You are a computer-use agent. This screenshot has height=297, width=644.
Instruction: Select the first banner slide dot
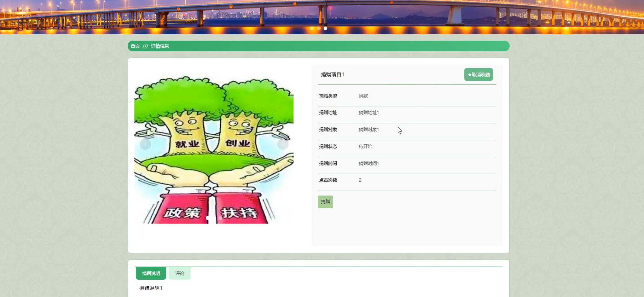[312, 28]
